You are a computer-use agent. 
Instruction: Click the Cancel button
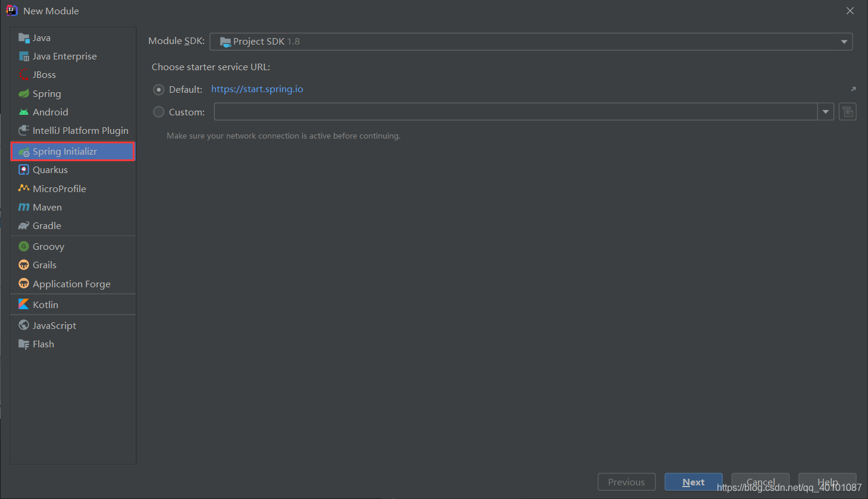click(x=760, y=482)
